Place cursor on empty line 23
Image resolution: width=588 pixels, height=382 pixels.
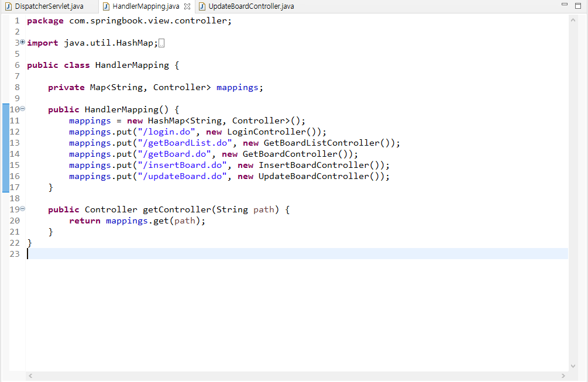[x=297, y=254]
